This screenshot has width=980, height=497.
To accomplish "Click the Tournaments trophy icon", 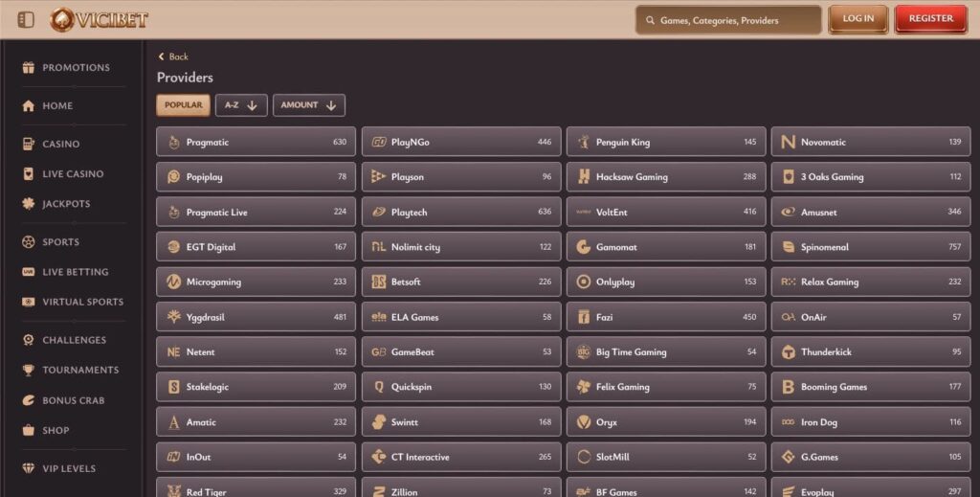I will point(29,371).
